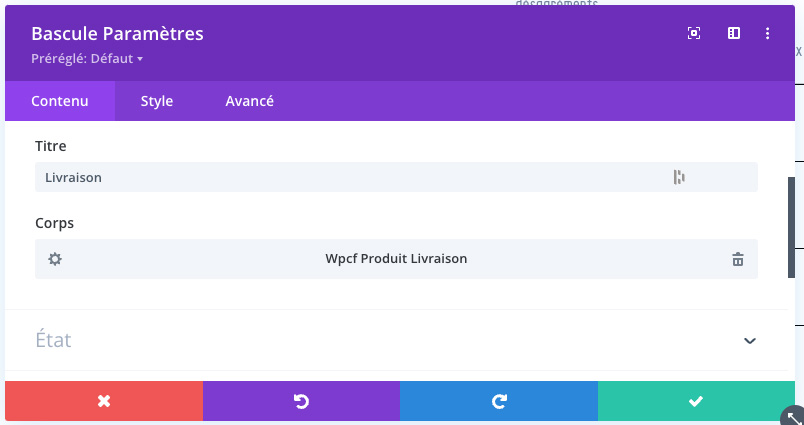Viewport: 804px width, 425px height.
Task: Delete Corps dynamic content with trash icon
Action: pos(737,259)
